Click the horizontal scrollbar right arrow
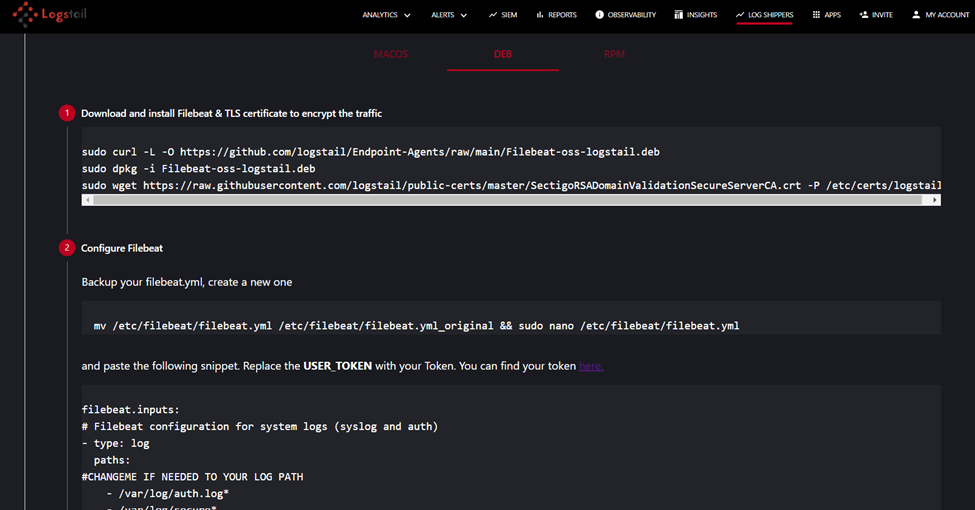 (x=935, y=200)
